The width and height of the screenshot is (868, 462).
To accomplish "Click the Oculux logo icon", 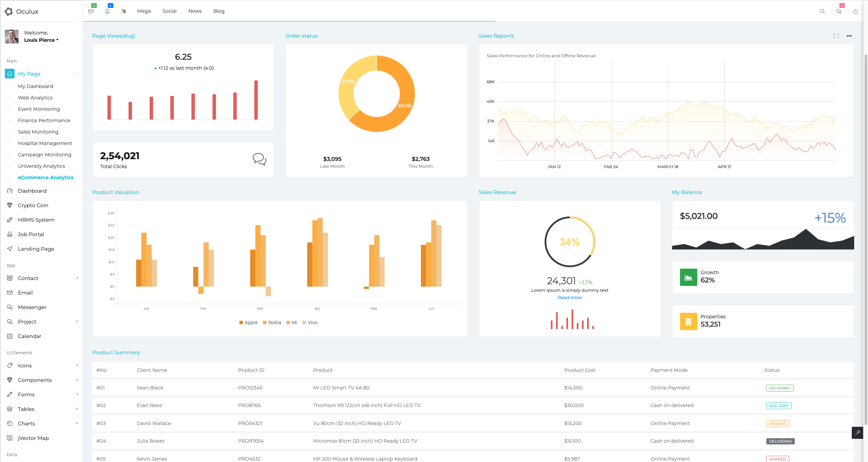I will (9, 11).
